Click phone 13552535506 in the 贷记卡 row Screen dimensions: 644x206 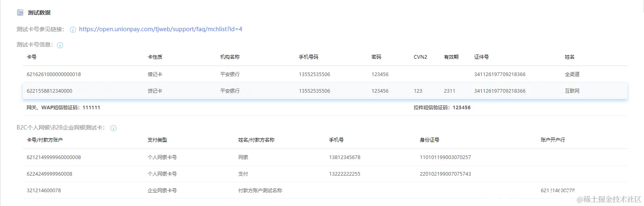pos(314,91)
